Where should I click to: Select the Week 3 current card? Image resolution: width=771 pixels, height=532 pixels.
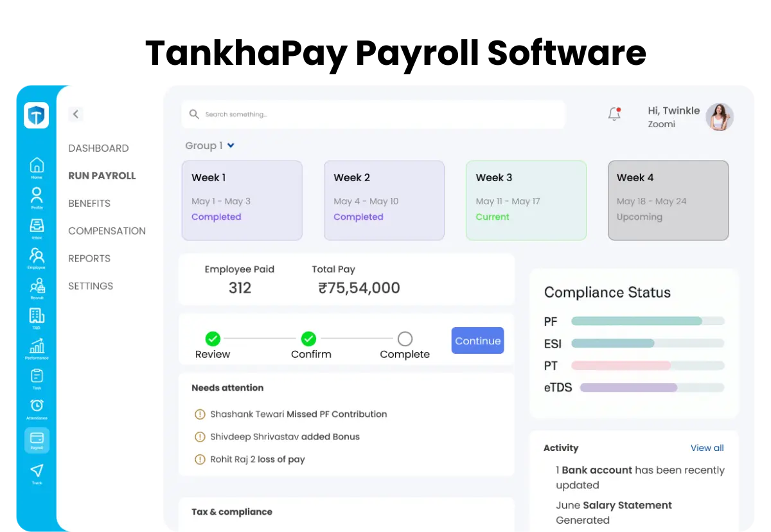coord(526,200)
